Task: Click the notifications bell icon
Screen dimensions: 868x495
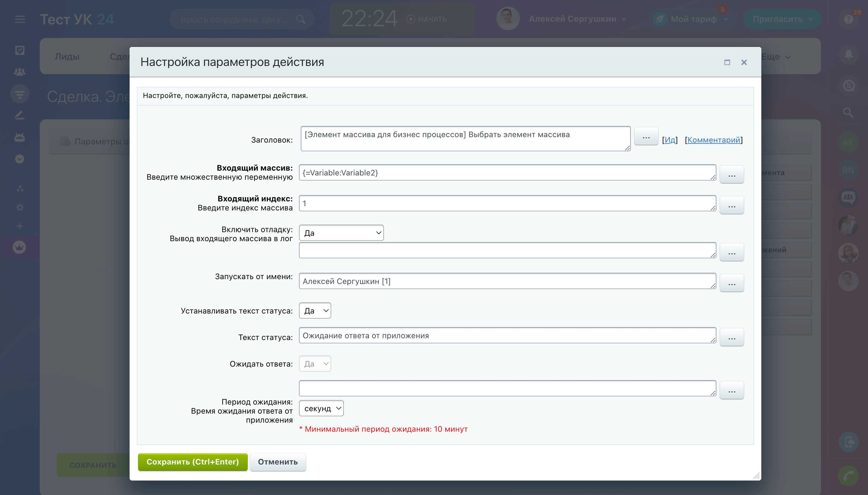Action: tap(848, 54)
